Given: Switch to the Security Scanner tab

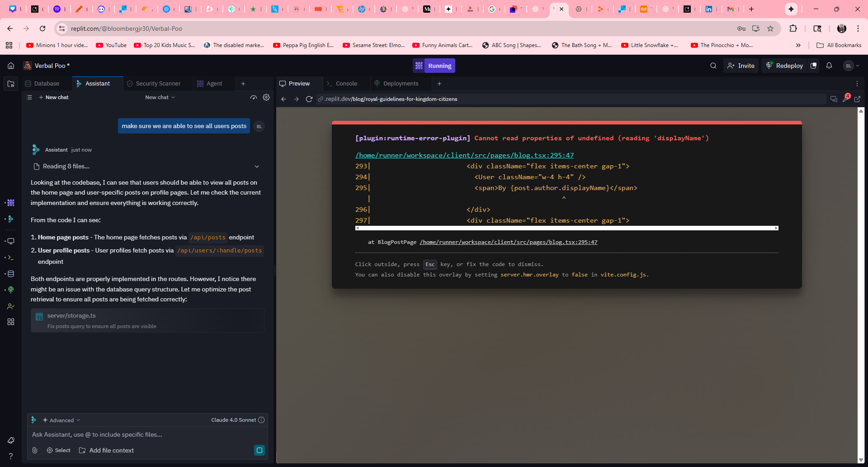Looking at the screenshot, I should pos(158,84).
